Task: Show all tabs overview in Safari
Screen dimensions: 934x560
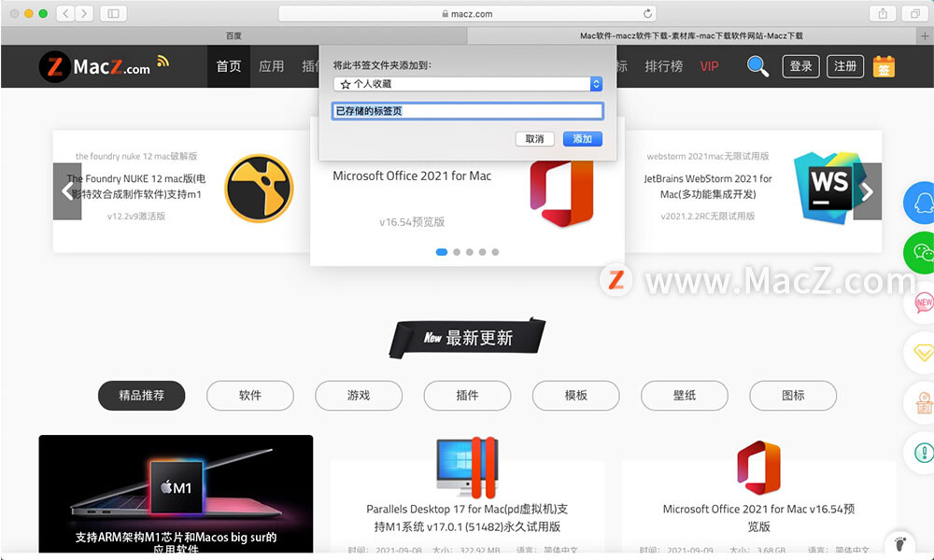Action: pyautogui.click(x=915, y=13)
